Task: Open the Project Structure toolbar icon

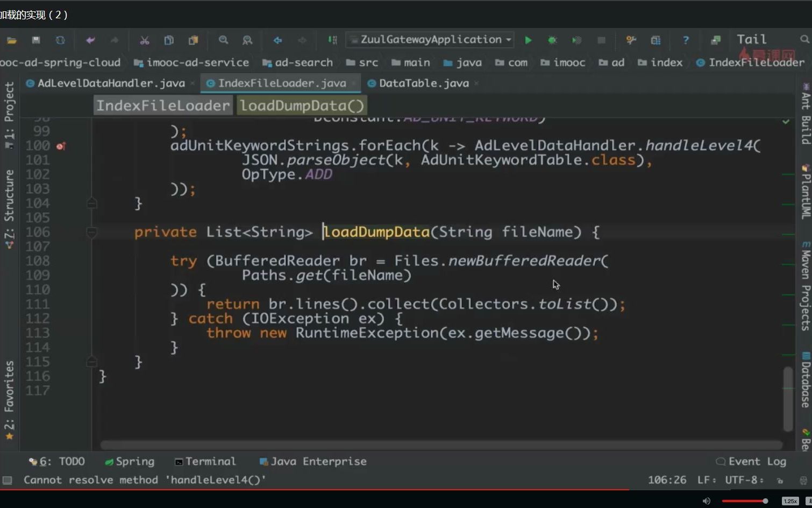Action: pos(656,40)
